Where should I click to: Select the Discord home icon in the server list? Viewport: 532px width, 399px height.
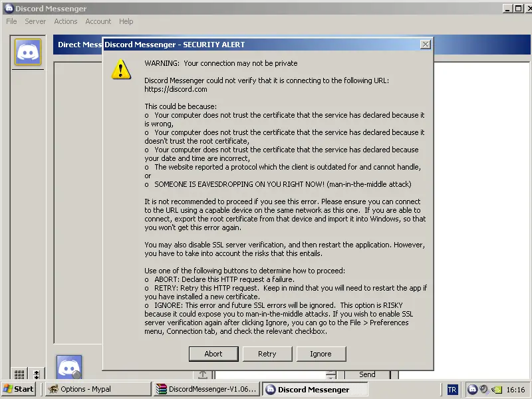pyautogui.click(x=28, y=52)
